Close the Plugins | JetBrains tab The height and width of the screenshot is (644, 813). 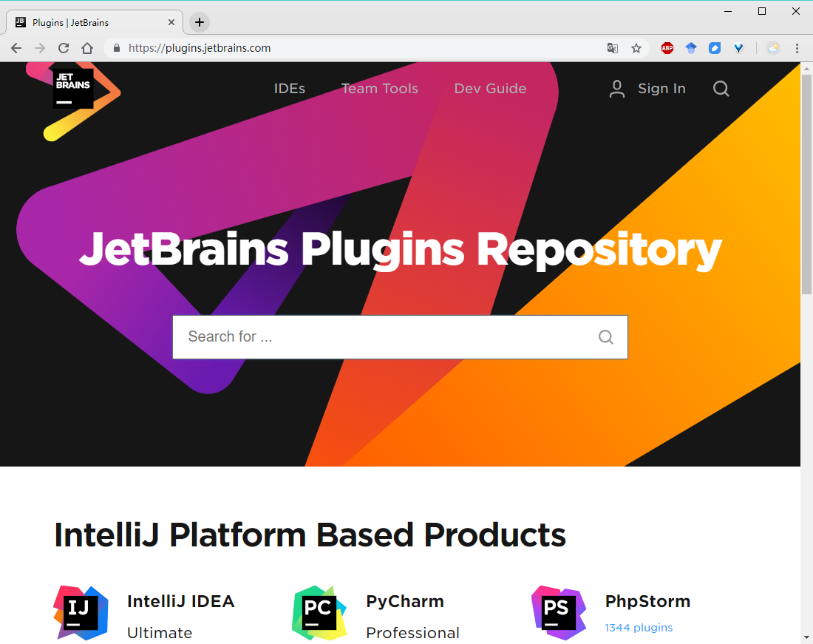coord(171,22)
